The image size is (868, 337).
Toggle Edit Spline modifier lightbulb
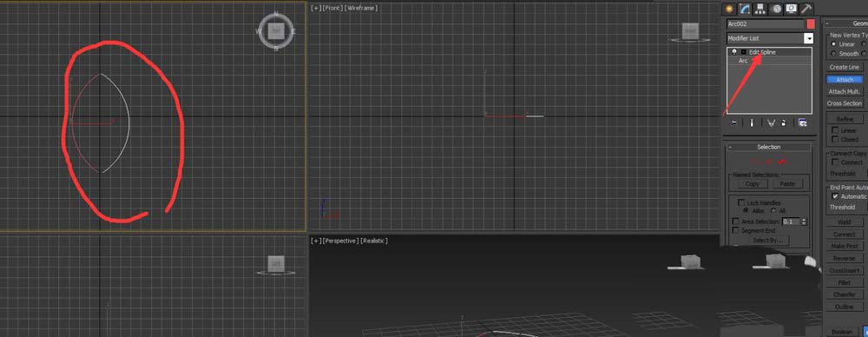coord(734,51)
